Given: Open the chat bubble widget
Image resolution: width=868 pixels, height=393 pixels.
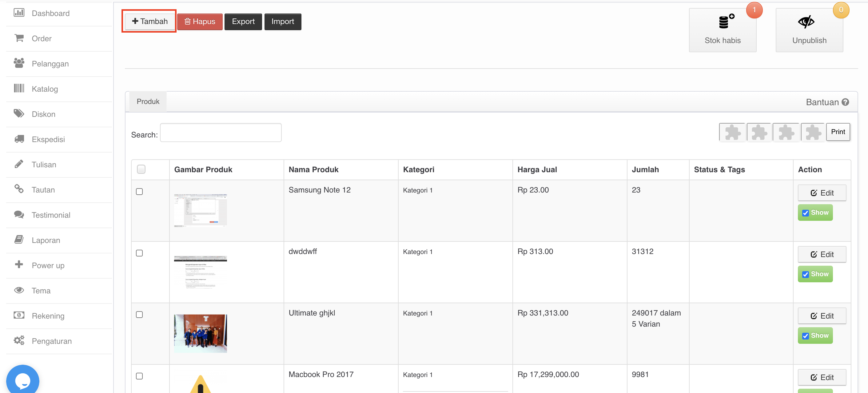Looking at the screenshot, I should pyautogui.click(x=22, y=380).
